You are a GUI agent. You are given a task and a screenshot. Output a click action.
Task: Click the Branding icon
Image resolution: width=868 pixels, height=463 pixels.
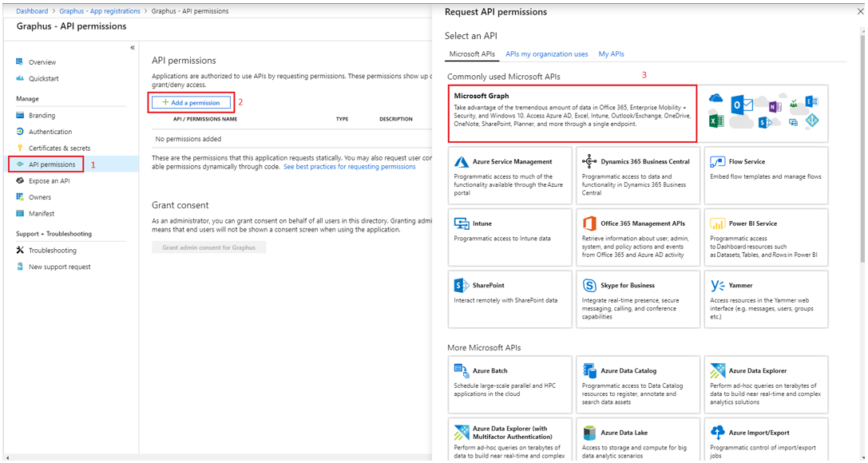(x=20, y=116)
